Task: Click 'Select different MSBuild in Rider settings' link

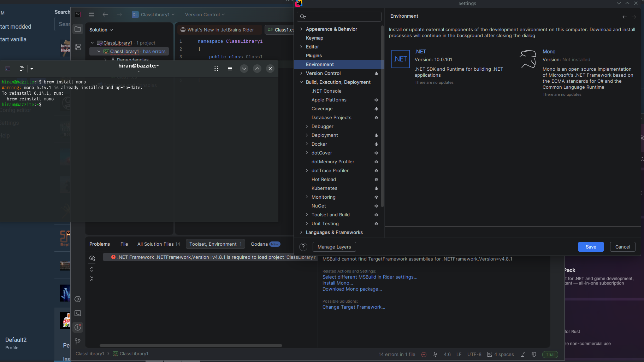Action: 370,277
